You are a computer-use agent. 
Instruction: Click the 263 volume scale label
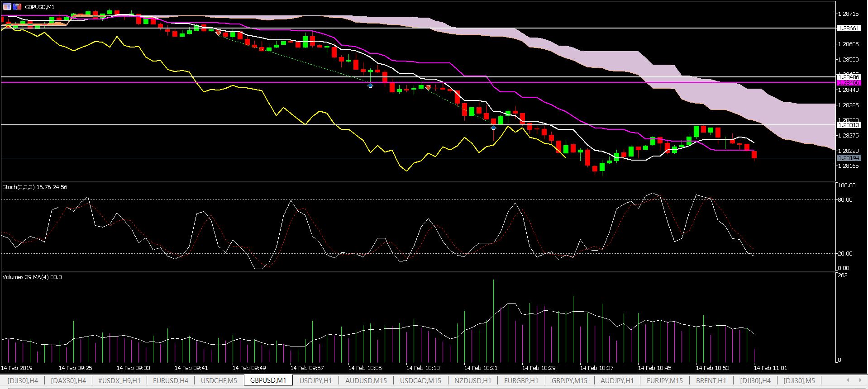coord(843,275)
